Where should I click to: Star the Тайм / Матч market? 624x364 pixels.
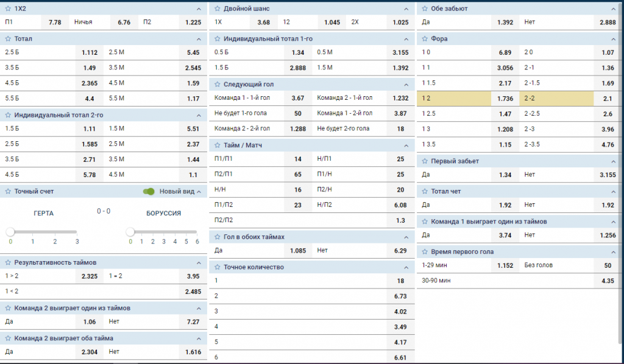coord(218,145)
